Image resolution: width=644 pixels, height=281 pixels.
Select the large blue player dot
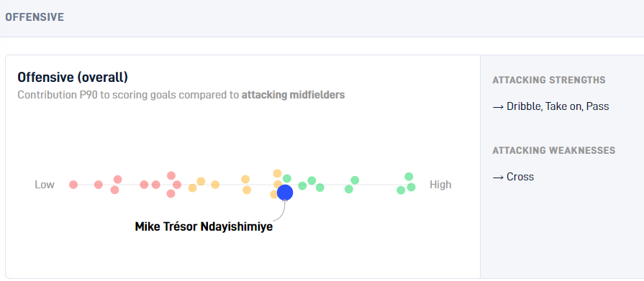(285, 193)
